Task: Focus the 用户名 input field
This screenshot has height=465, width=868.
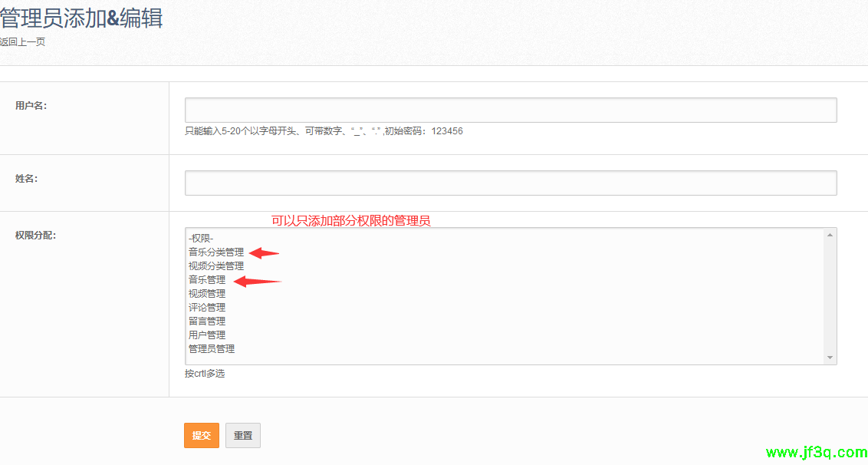Action: pyautogui.click(x=510, y=110)
